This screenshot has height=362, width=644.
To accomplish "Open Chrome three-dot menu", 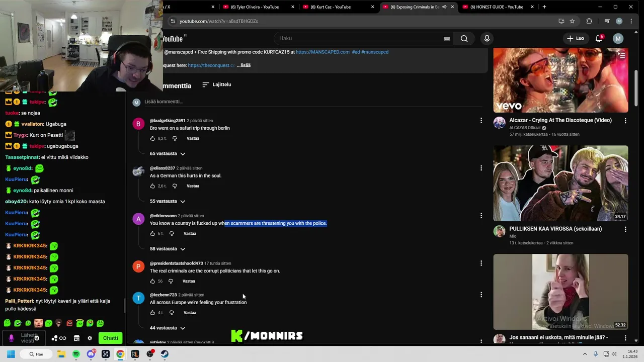I will coord(631,21).
